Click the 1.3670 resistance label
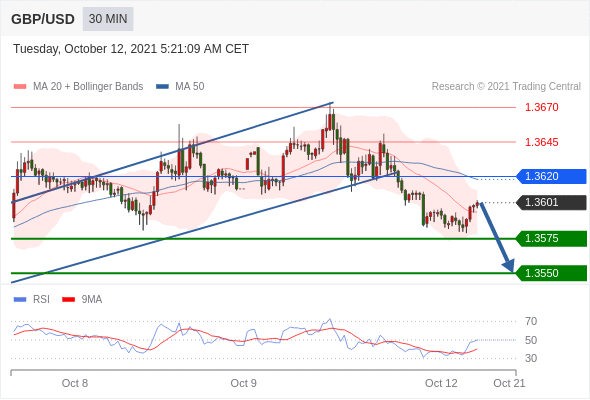 541,108
